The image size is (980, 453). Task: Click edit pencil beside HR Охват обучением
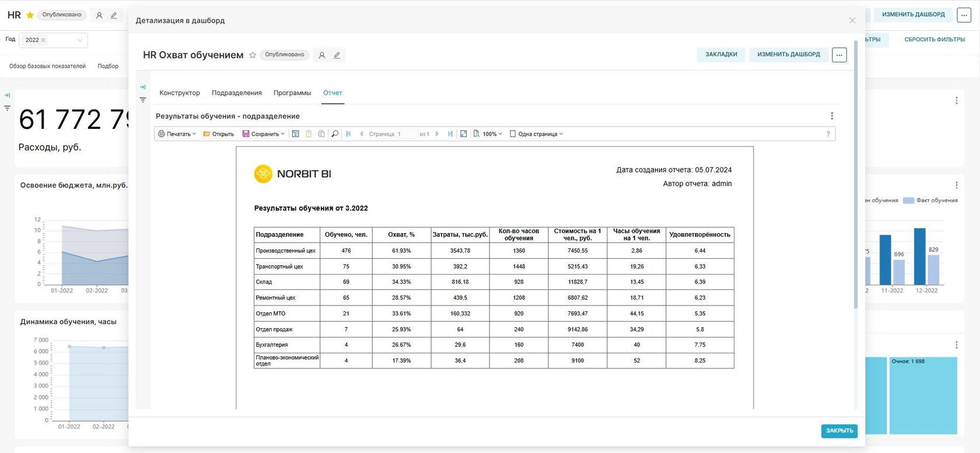tap(337, 55)
